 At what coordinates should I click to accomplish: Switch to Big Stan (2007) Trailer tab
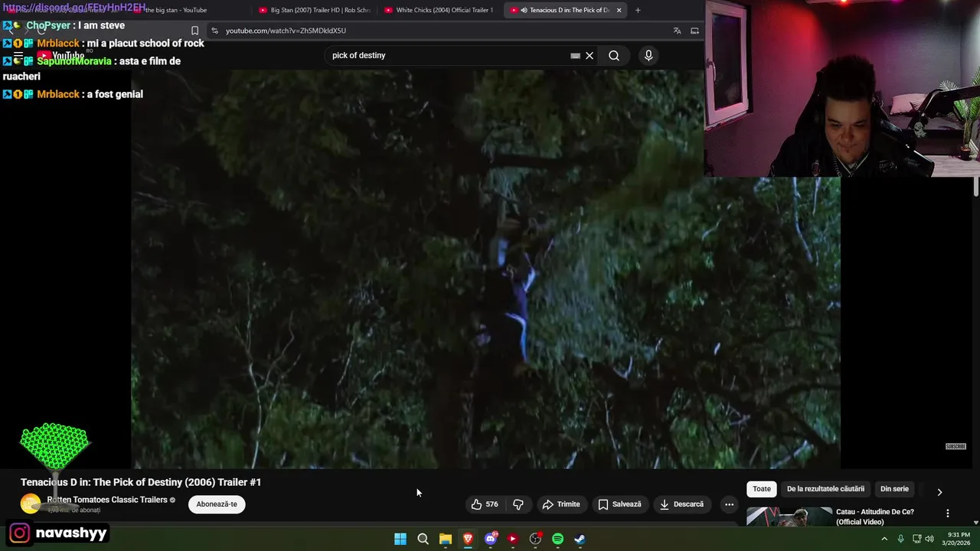pos(315,10)
